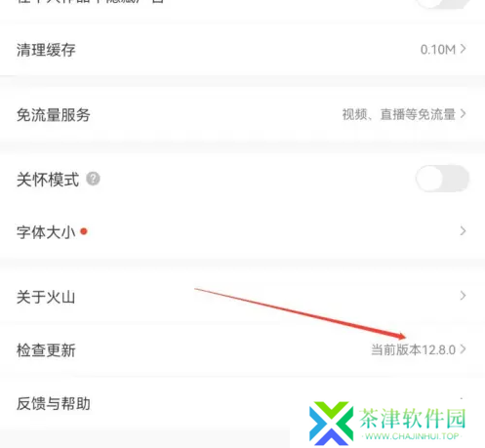Click the 茶津软件园 watermark logo

point(387,424)
